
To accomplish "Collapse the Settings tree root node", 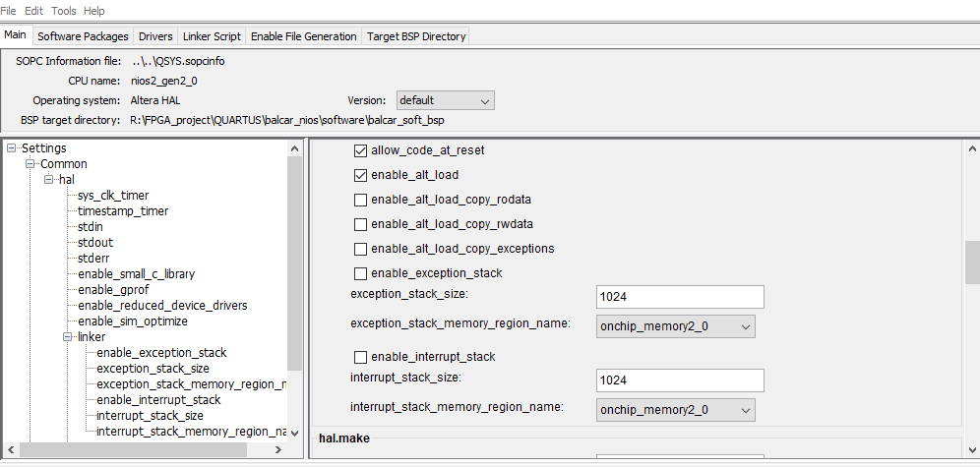I will pos(12,148).
